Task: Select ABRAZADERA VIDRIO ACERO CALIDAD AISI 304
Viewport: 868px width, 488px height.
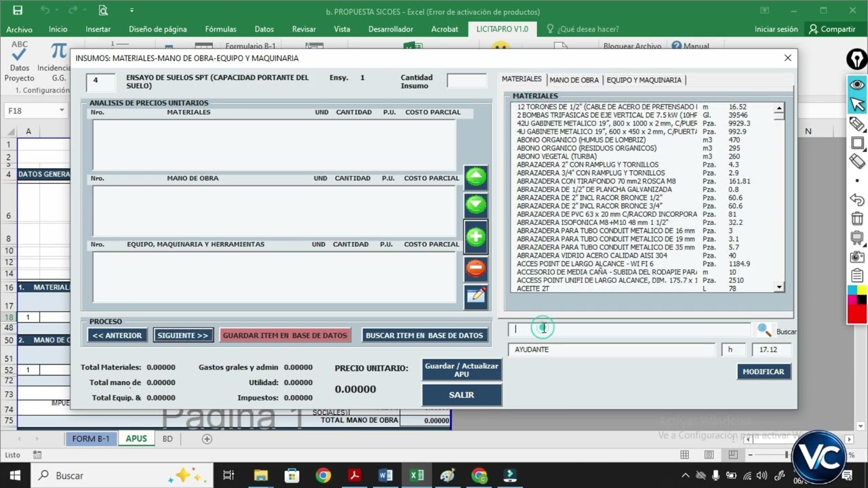Action: coord(642,256)
